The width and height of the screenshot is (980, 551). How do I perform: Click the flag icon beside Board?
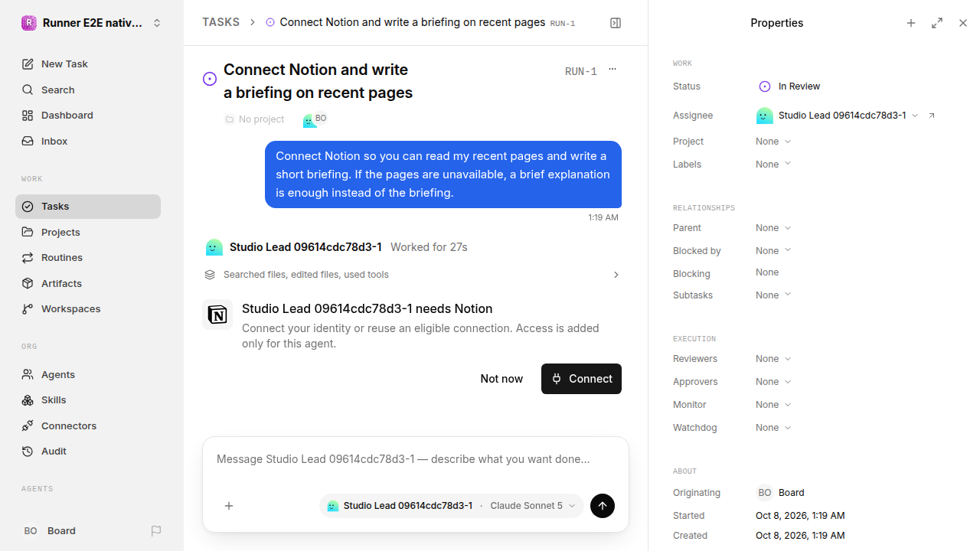[x=156, y=531]
